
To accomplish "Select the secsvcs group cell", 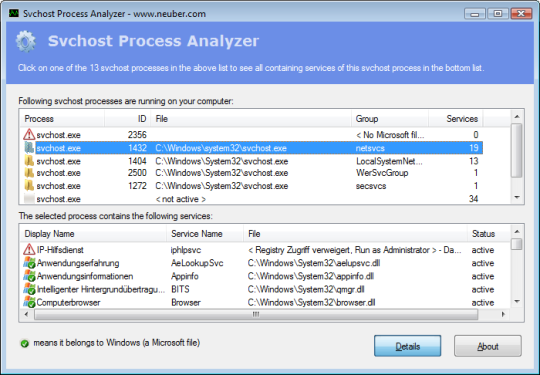I will (x=371, y=186).
